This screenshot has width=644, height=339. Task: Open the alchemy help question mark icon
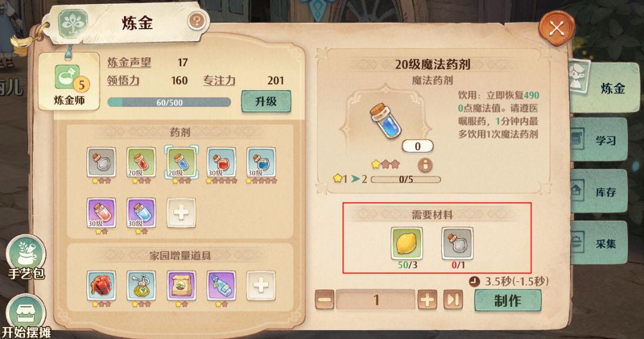tap(196, 20)
